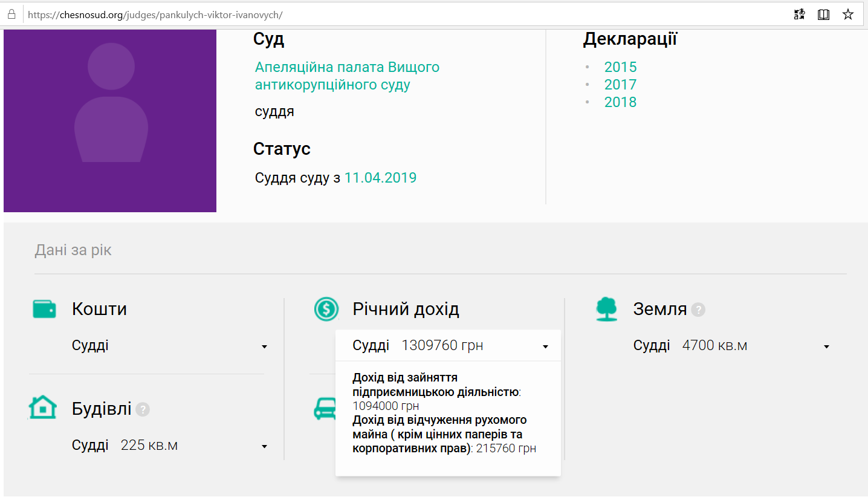Click the padlock site security icon
Viewport: 868px width, 497px height.
pyautogui.click(x=11, y=15)
